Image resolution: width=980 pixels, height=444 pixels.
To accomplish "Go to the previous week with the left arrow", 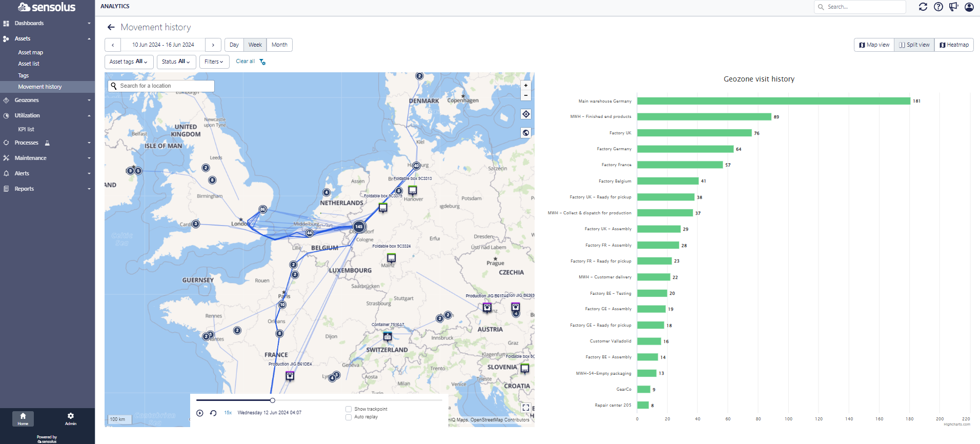I will [x=113, y=45].
